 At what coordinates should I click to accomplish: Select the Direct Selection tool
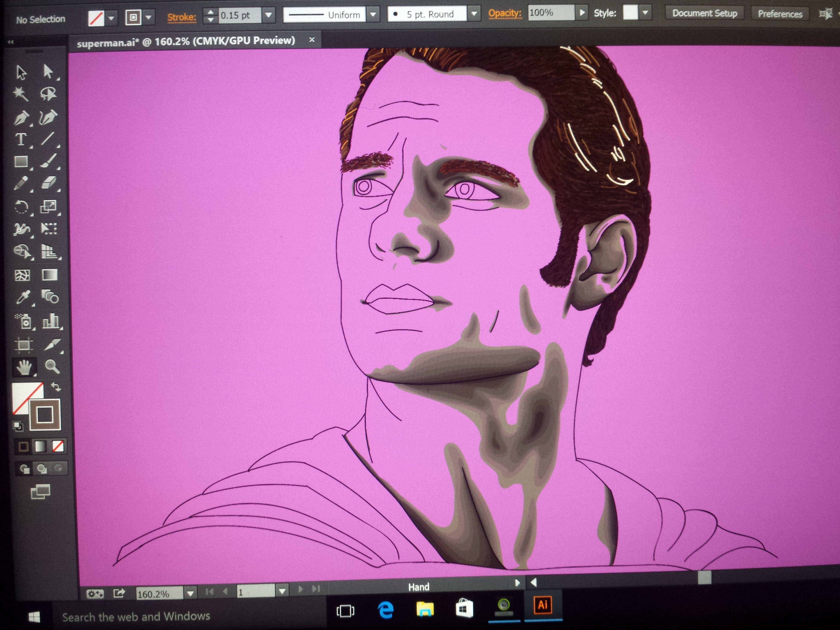[x=49, y=72]
